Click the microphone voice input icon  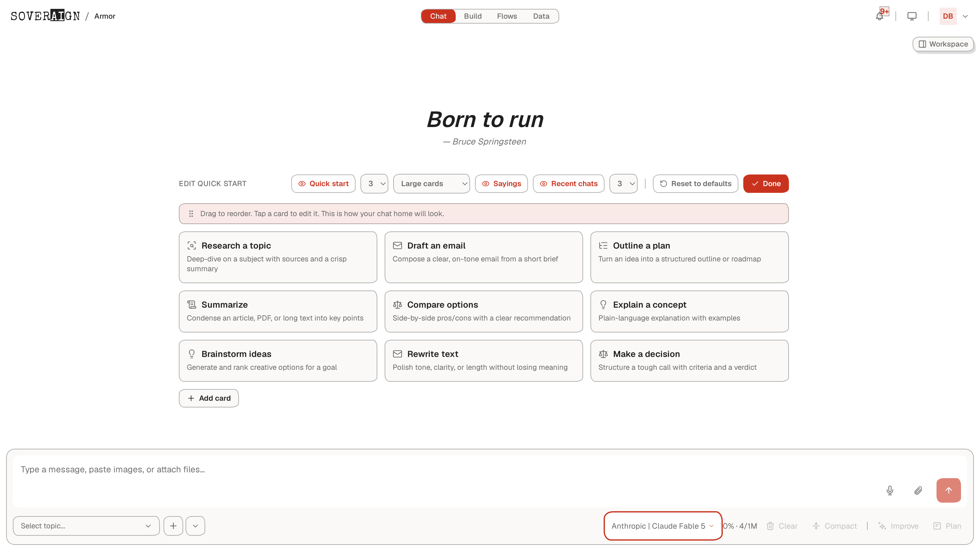[x=890, y=490]
